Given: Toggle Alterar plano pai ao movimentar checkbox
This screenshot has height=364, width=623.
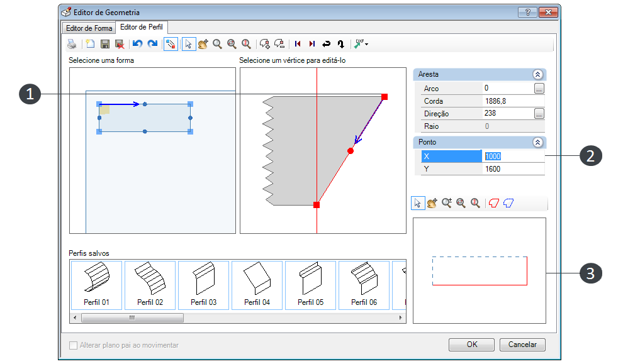Looking at the screenshot, I should coord(73,345).
